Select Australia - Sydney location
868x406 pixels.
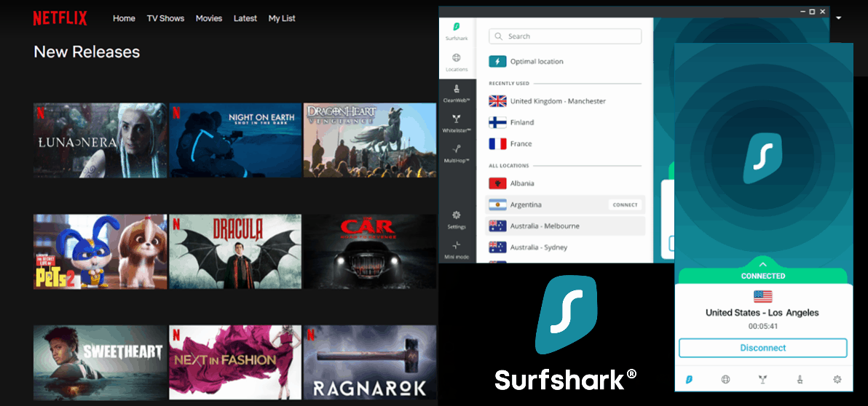pos(565,247)
